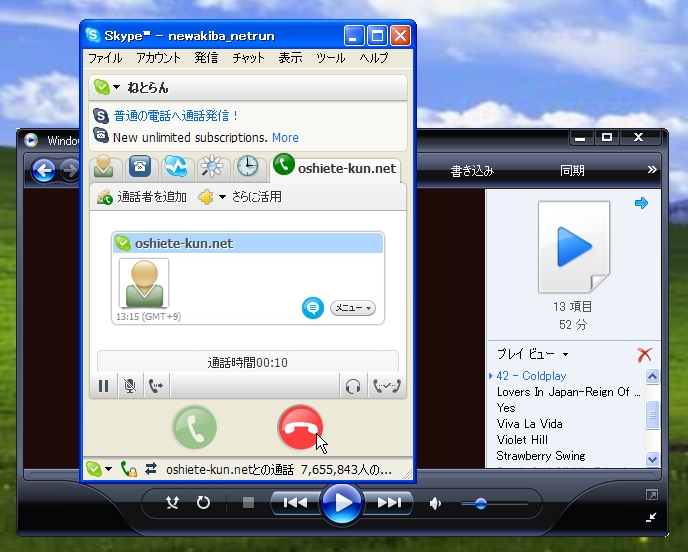Image resolution: width=688 pixels, height=552 pixels.
Task: Click the Media Player seek bar
Action: click(539, 475)
